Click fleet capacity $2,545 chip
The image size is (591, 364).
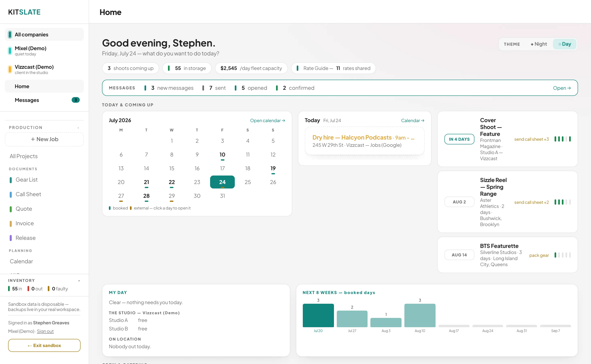pos(251,68)
